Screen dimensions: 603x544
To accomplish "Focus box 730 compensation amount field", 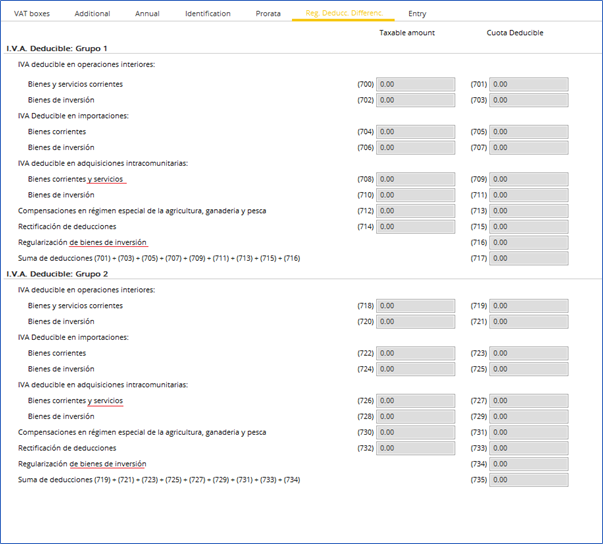I will [415, 432].
